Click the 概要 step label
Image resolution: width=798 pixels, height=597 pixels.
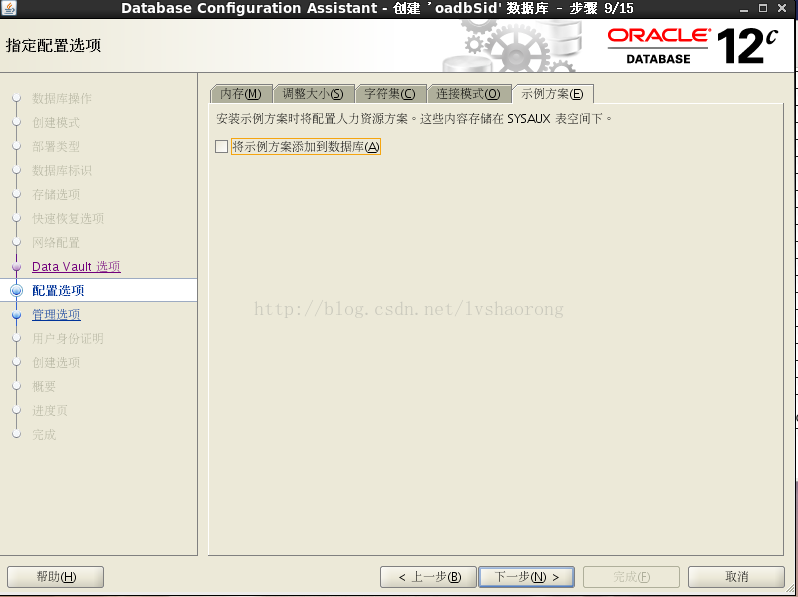[x=44, y=386]
